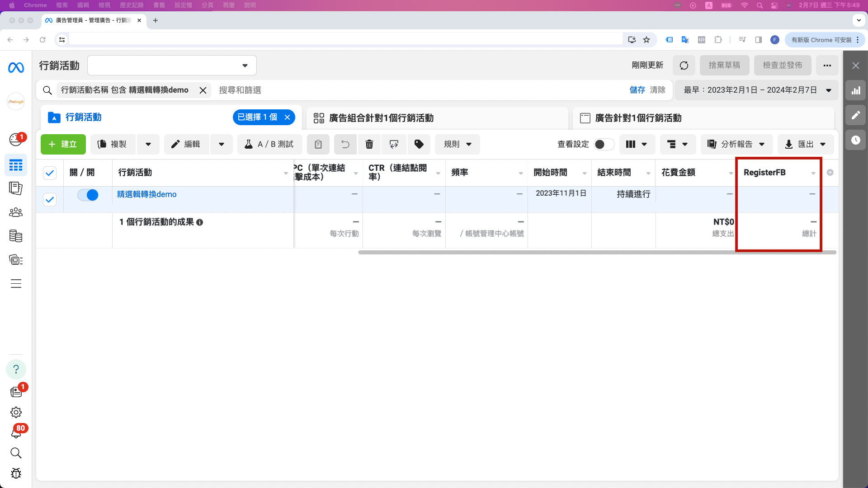This screenshot has width=868, height=488.
Task: Open the columns layout dropdown
Action: coord(637,144)
